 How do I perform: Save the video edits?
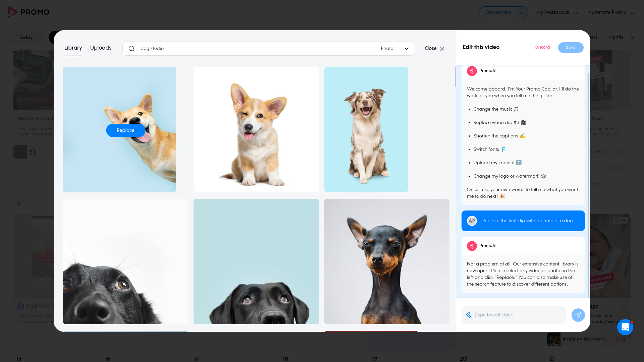(571, 48)
